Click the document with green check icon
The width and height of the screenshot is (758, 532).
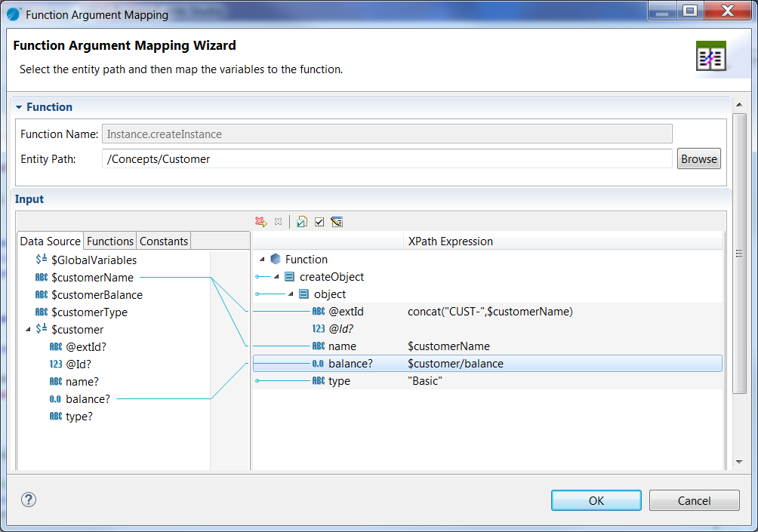pos(302,222)
